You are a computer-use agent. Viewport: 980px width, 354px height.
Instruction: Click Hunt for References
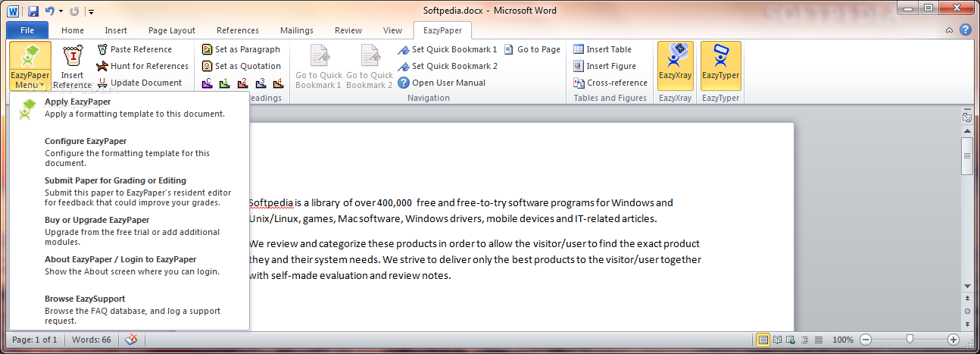pyautogui.click(x=143, y=66)
